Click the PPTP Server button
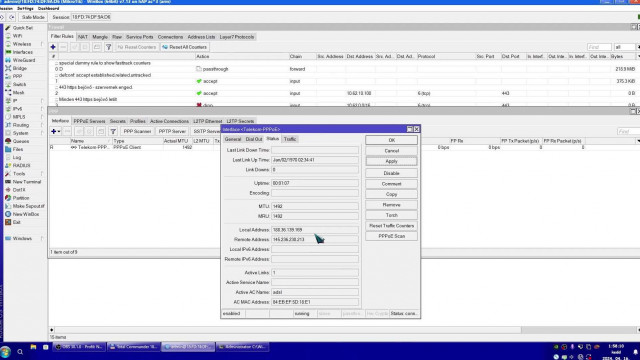 (172, 131)
